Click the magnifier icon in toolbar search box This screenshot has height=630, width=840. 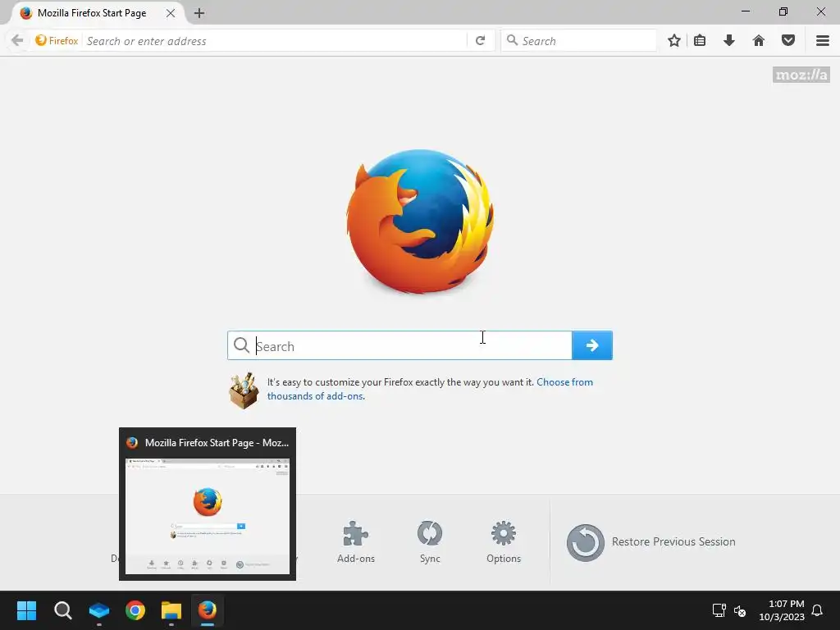point(512,40)
